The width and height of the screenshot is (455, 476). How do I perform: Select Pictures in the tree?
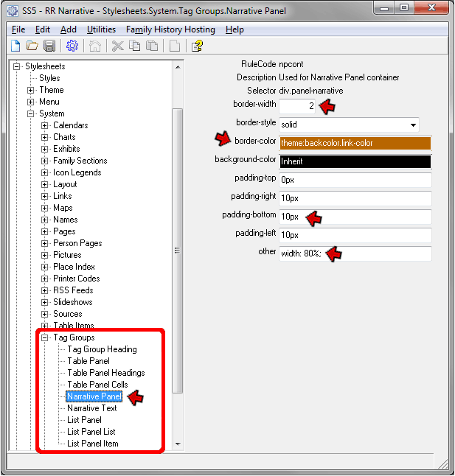(67, 255)
